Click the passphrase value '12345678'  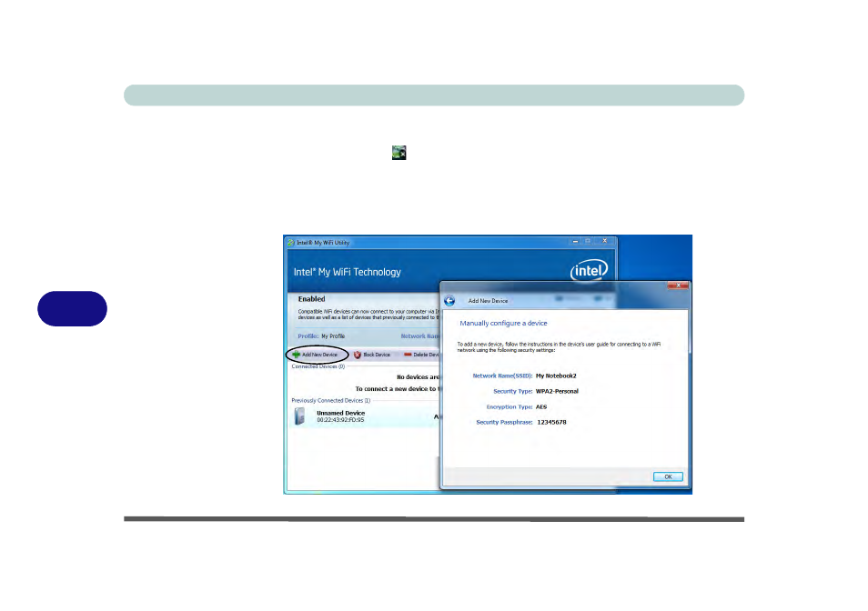[x=551, y=423]
